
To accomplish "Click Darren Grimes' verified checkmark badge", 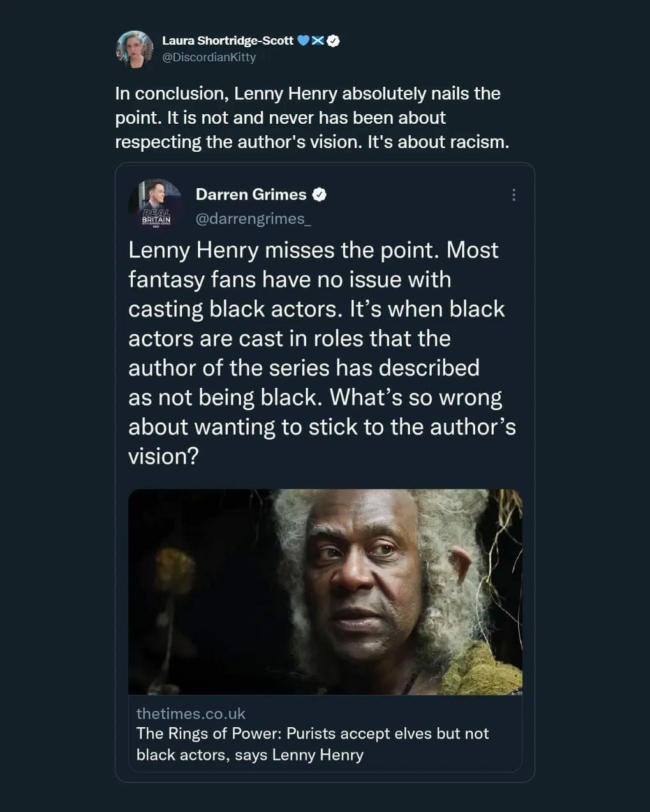I will pyautogui.click(x=320, y=195).
